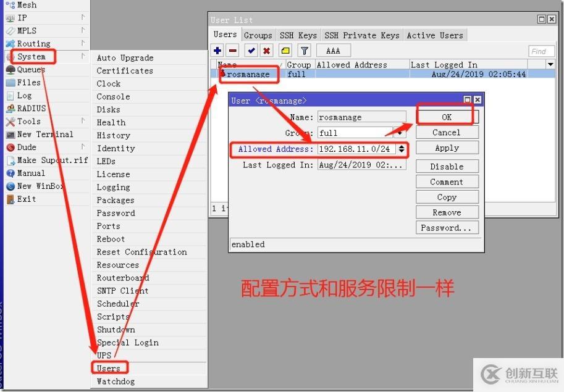Image resolution: width=564 pixels, height=392 pixels.
Task: Click the Last Logged In column header
Action: click(x=468, y=65)
